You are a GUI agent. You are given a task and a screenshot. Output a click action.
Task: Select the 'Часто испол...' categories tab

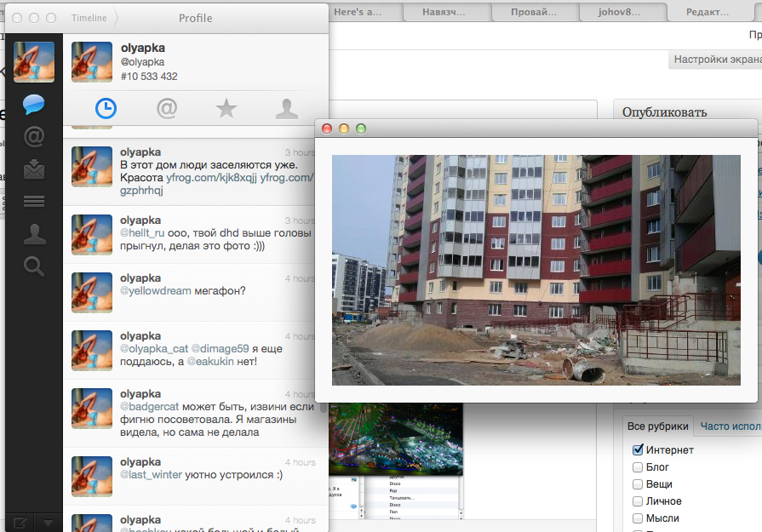(730, 426)
